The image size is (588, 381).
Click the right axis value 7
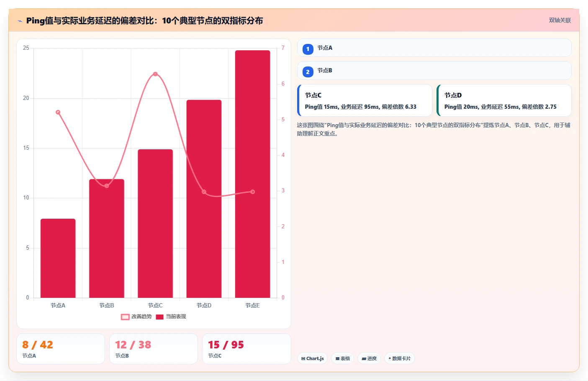click(x=283, y=48)
